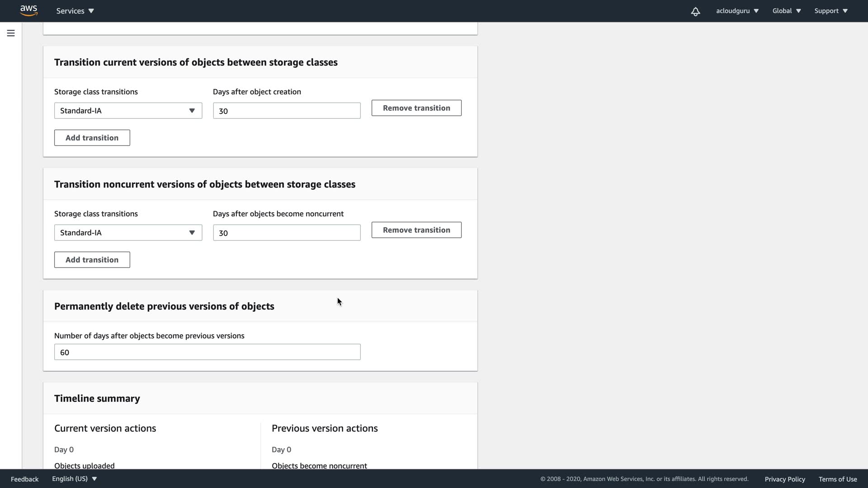The height and width of the screenshot is (488, 868).
Task: Open the Services menu
Action: click(x=75, y=11)
